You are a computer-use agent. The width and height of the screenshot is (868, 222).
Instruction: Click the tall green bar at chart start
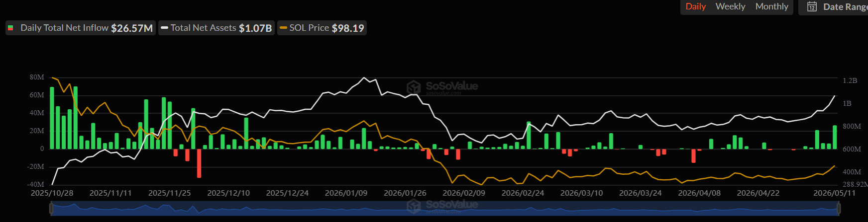point(52,118)
